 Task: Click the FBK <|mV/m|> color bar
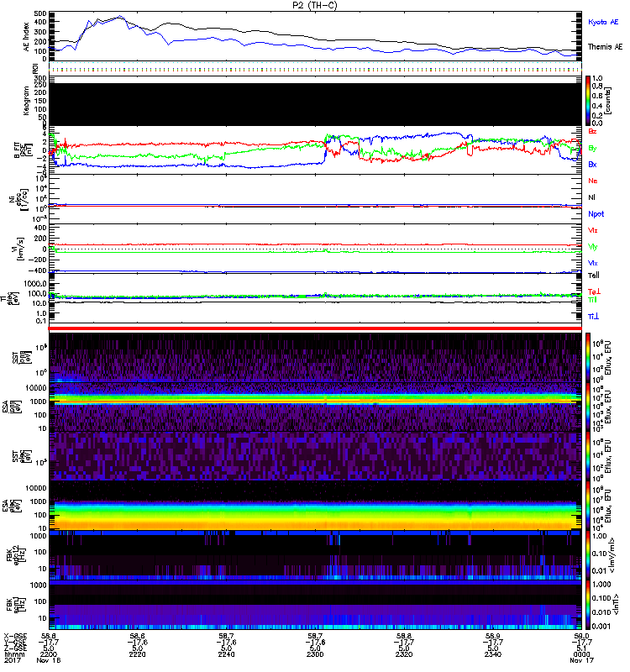click(x=588, y=555)
